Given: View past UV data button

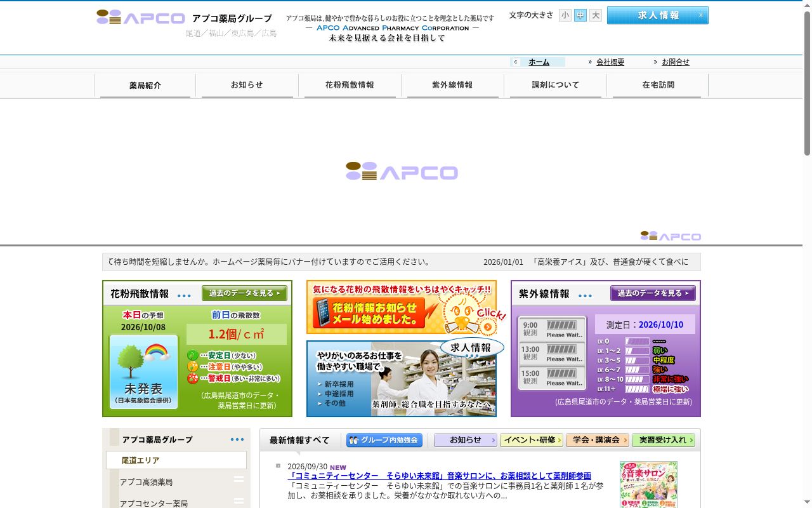Looking at the screenshot, I should 653,293.
